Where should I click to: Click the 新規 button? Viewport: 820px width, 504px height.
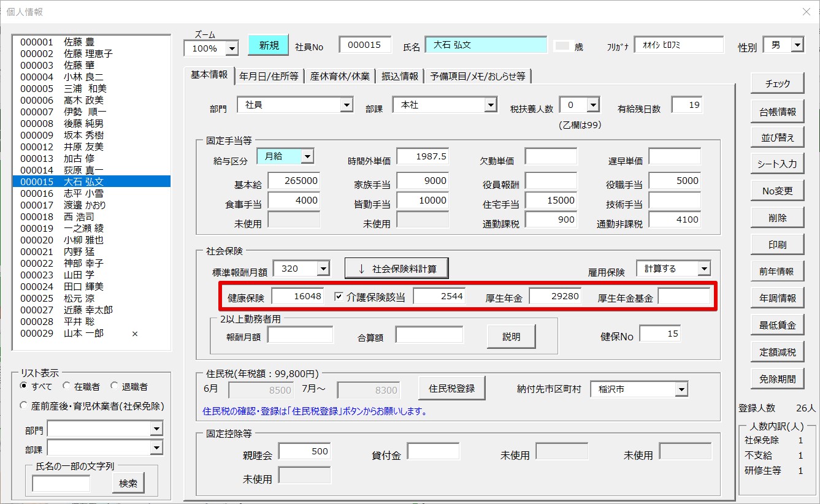pos(269,45)
